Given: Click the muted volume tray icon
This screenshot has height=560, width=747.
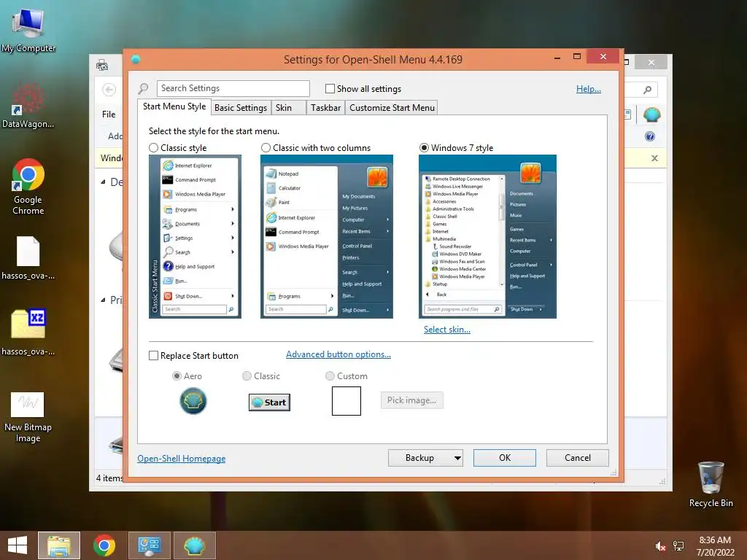Looking at the screenshot, I should coord(659,546).
